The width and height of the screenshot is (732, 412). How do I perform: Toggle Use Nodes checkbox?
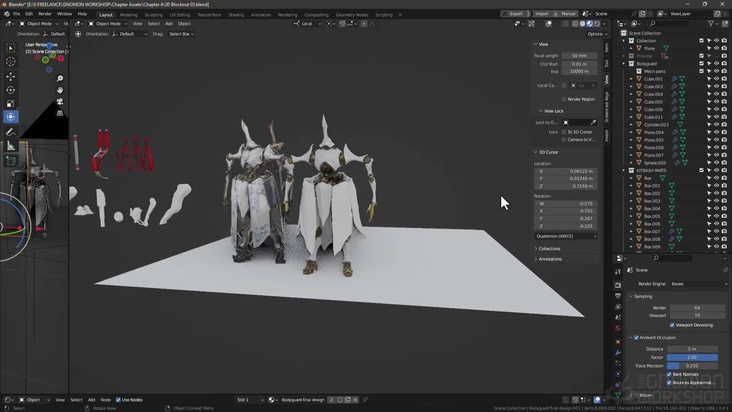pyautogui.click(x=118, y=400)
